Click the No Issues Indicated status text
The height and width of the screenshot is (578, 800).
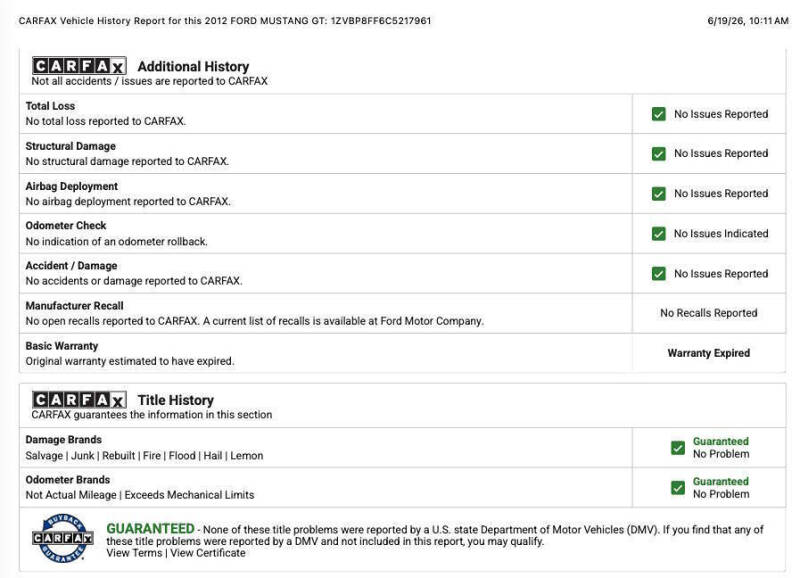[x=721, y=234]
